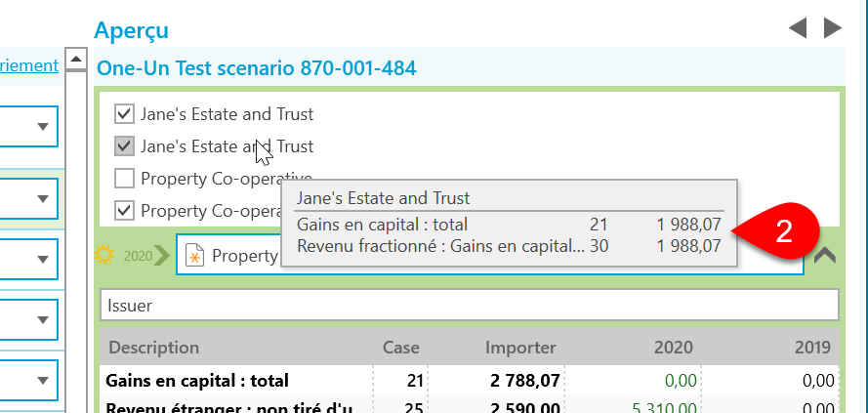Collapse the slip list with the up chevron
Screen dimensions: 868x413
pyautogui.click(x=825, y=255)
